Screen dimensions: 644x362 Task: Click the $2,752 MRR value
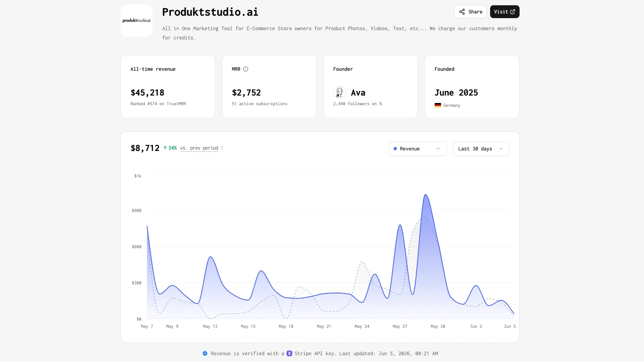click(x=246, y=93)
